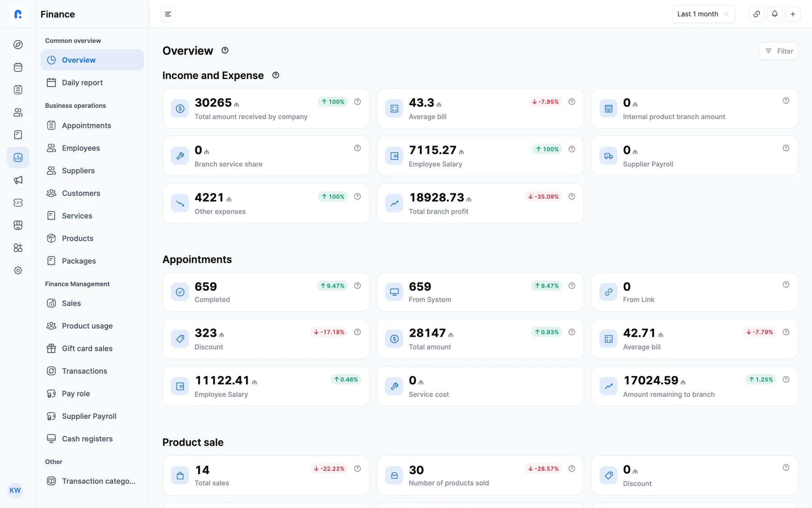Open Transactions in the sidebar

tap(92, 371)
